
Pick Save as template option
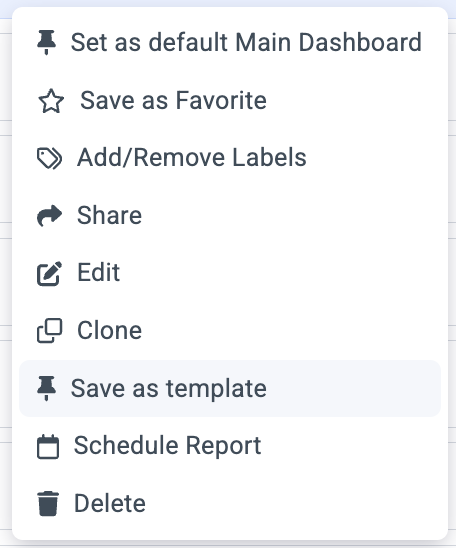coord(230,388)
